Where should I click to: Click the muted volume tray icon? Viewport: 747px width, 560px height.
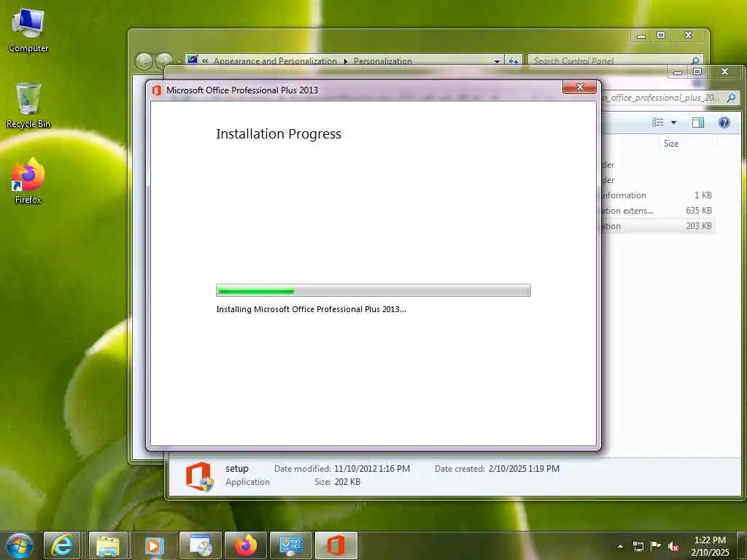click(673, 546)
